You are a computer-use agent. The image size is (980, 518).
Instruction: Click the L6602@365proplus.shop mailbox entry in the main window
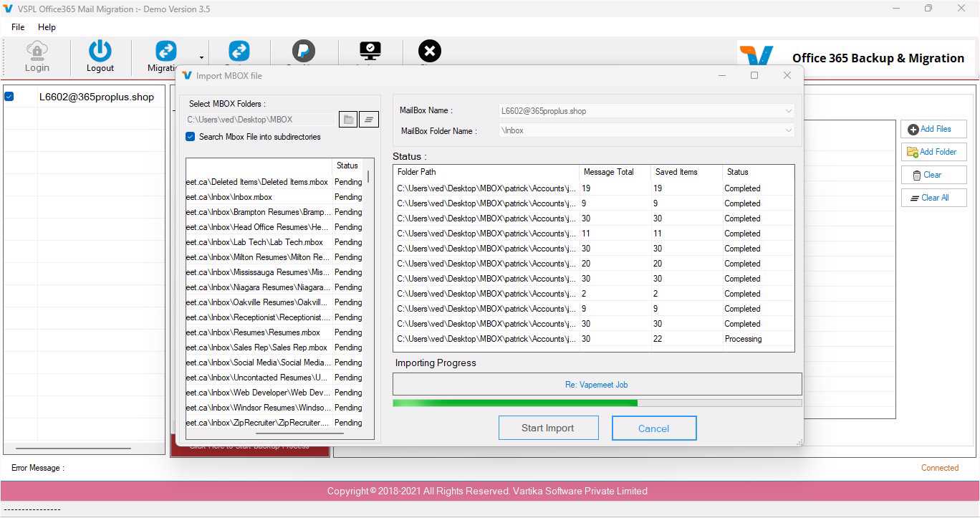[x=96, y=97]
